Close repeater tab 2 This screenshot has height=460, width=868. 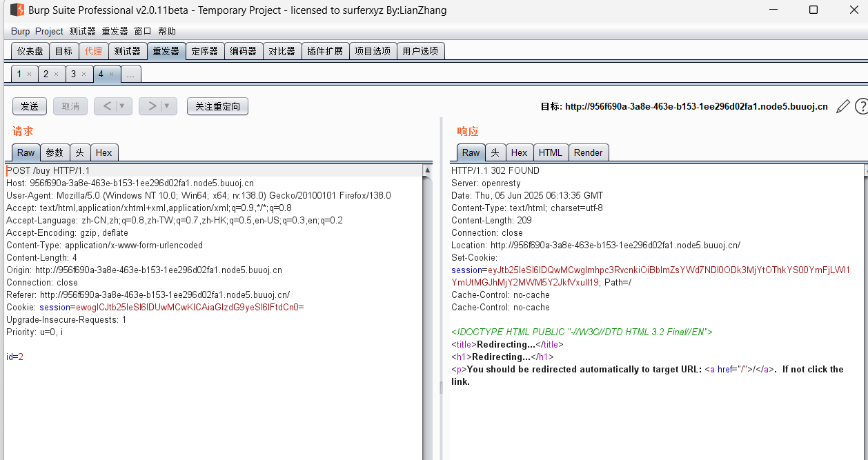click(x=57, y=74)
